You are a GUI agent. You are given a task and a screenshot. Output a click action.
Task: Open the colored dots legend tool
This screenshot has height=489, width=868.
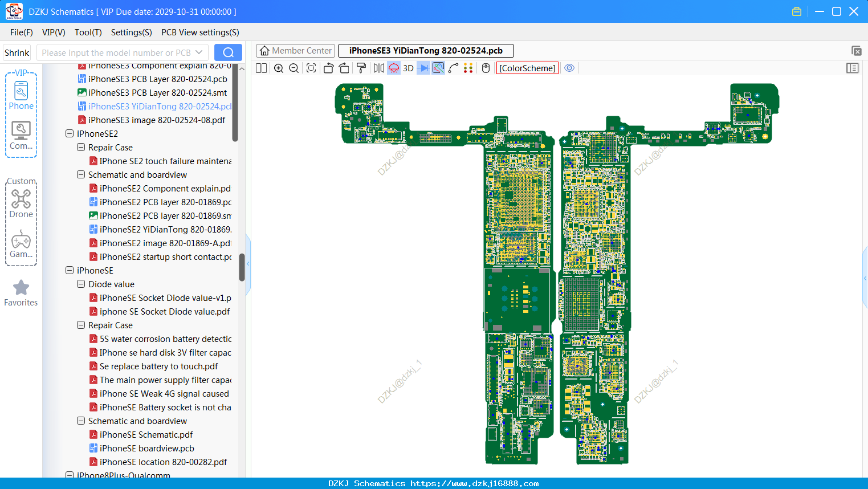(x=468, y=68)
